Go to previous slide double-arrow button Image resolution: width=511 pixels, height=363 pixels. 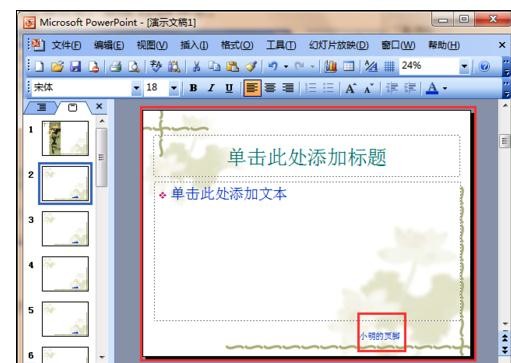[505, 338]
